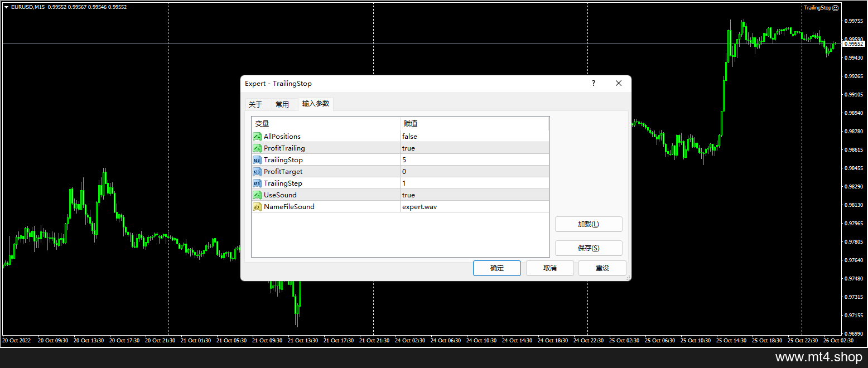This screenshot has width=868, height=368.
Task: Select the ProfitTrailing variable name
Action: click(284, 148)
